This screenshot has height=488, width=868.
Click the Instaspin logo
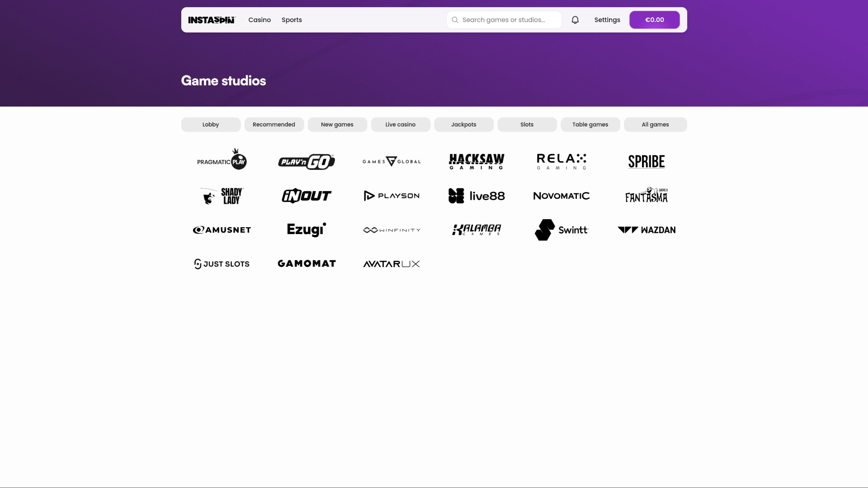click(x=211, y=20)
